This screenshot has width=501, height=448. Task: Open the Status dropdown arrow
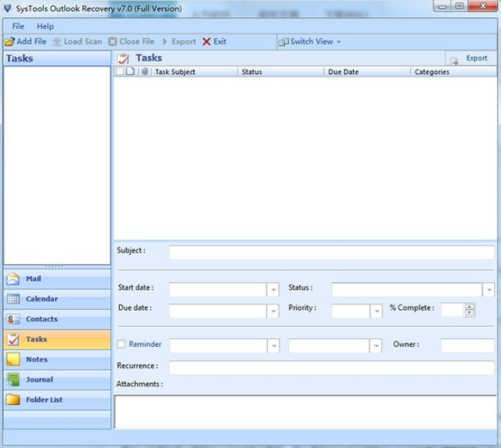pyautogui.click(x=489, y=290)
